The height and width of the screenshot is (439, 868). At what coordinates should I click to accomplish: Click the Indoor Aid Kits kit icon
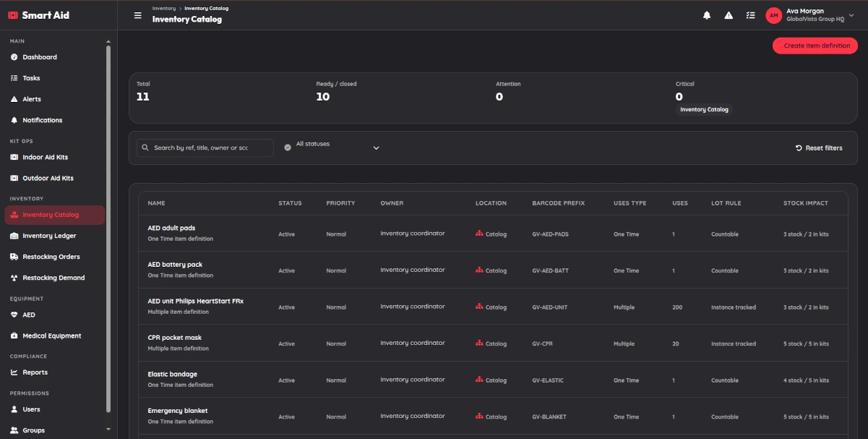tap(14, 157)
